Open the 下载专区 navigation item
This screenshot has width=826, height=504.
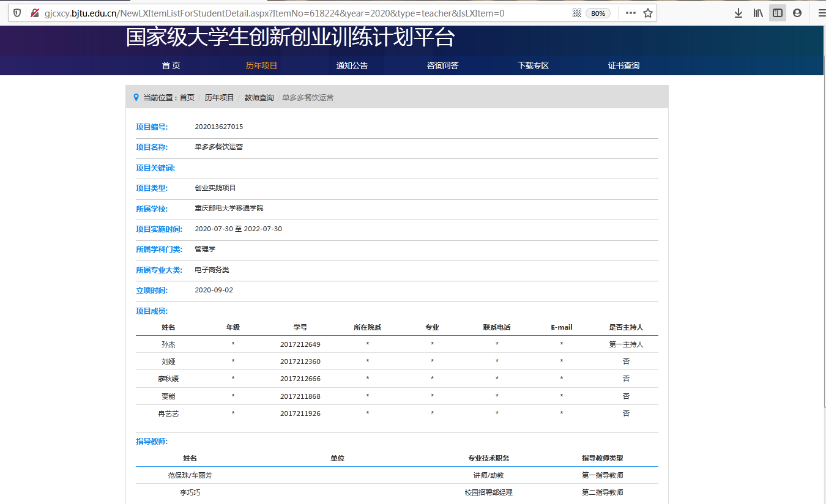[x=533, y=65]
